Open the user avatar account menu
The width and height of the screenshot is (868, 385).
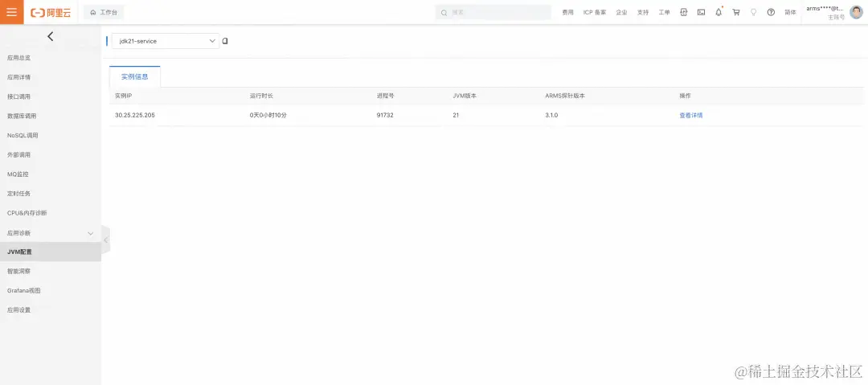point(856,12)
